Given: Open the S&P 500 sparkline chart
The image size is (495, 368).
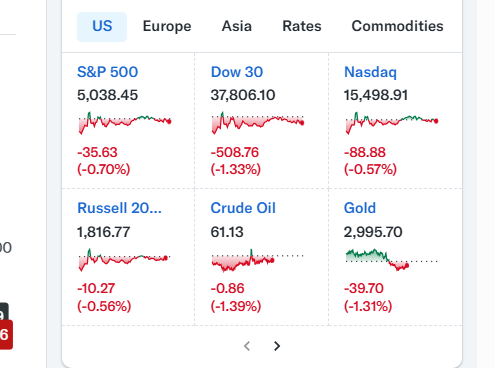Looking at the screenshot, I should coord(125,123).
